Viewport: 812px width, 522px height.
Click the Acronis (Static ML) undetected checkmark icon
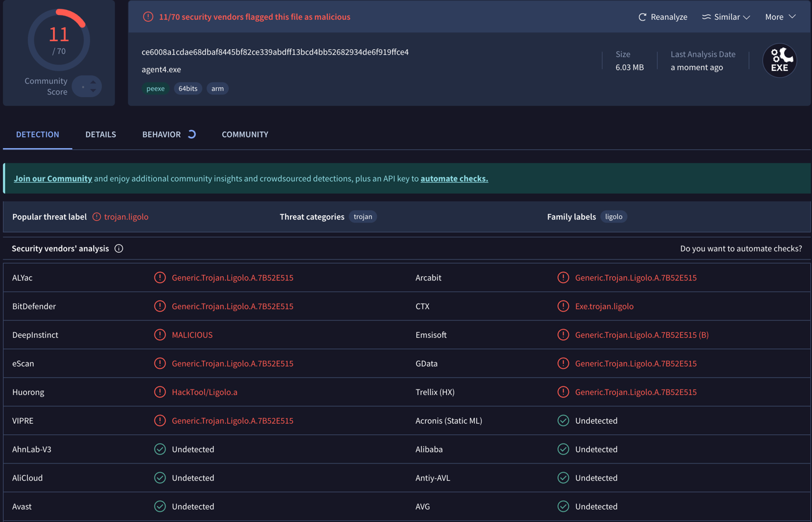(563, 421)
